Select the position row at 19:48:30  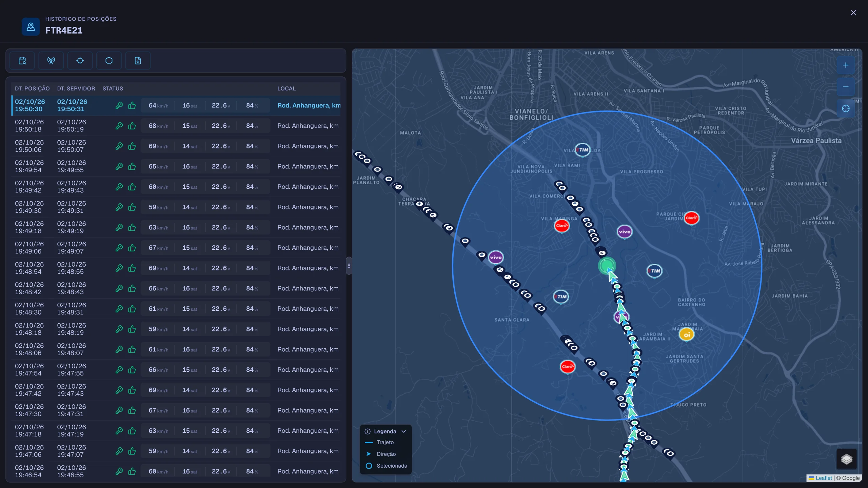[x=176, y=309]
